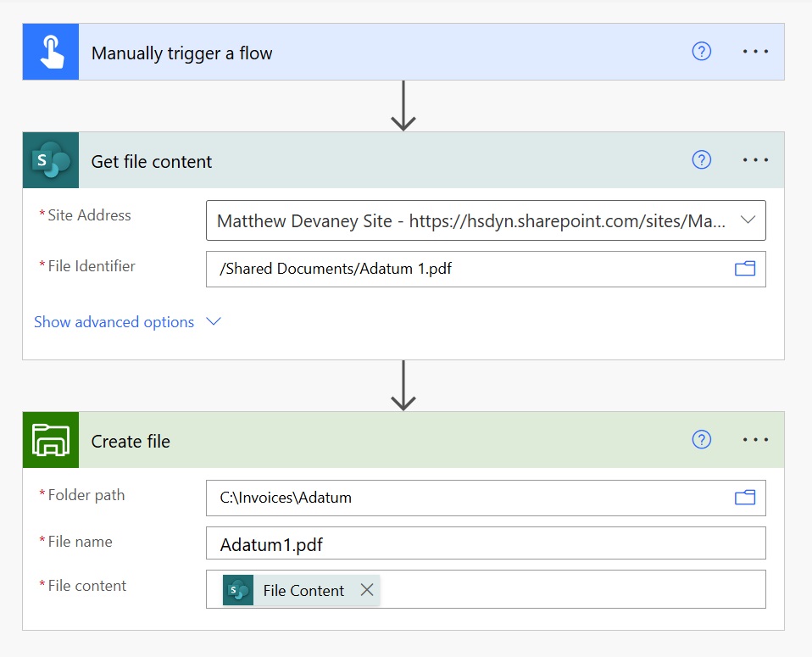This screenshot has height=657, width=812.
Task: Click the Folder path input field
Action: click(x=486, y=498)
